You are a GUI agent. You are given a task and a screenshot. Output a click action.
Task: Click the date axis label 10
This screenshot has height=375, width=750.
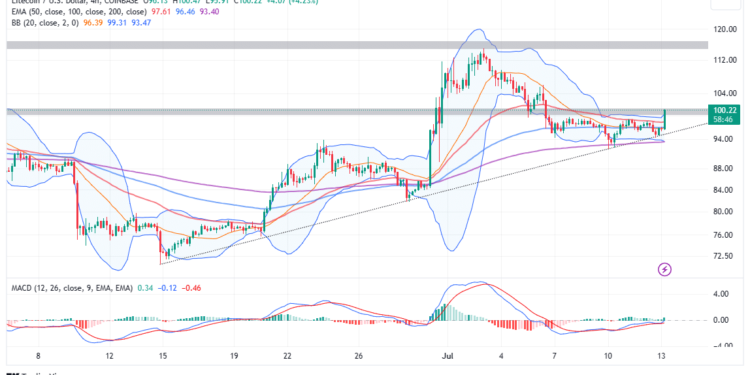pos(607,355)
